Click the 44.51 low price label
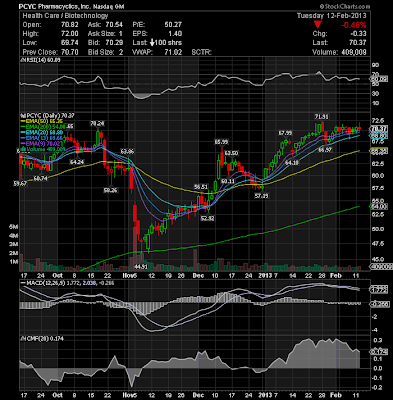The image size is (393, 400). click(140, 266)
